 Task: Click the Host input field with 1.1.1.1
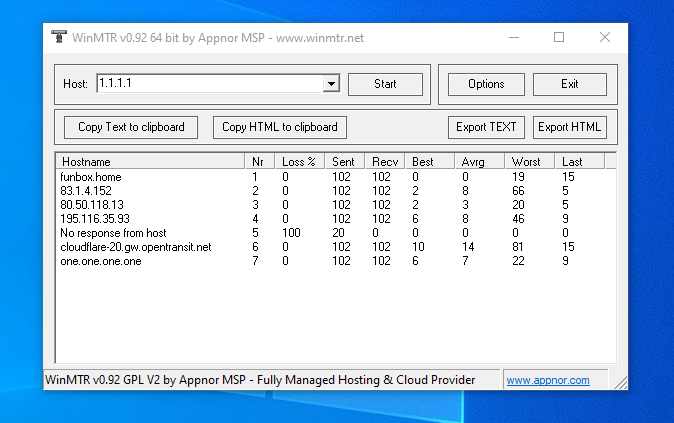[211, 83]
